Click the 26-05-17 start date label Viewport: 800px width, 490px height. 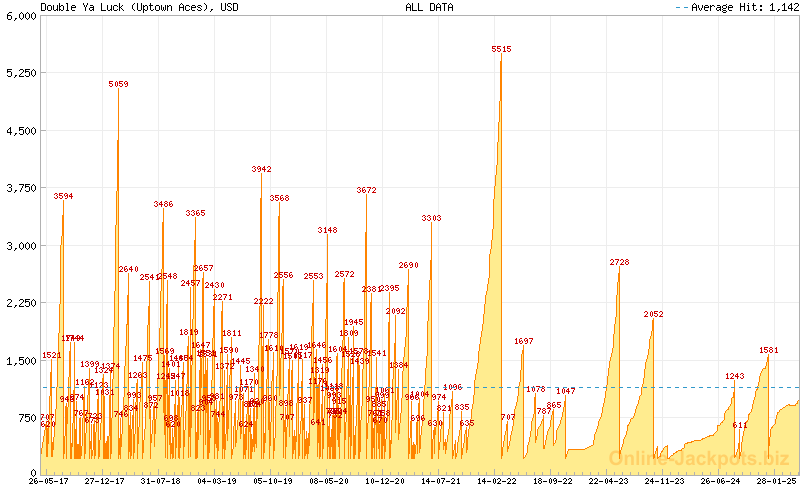coord(46,481)
